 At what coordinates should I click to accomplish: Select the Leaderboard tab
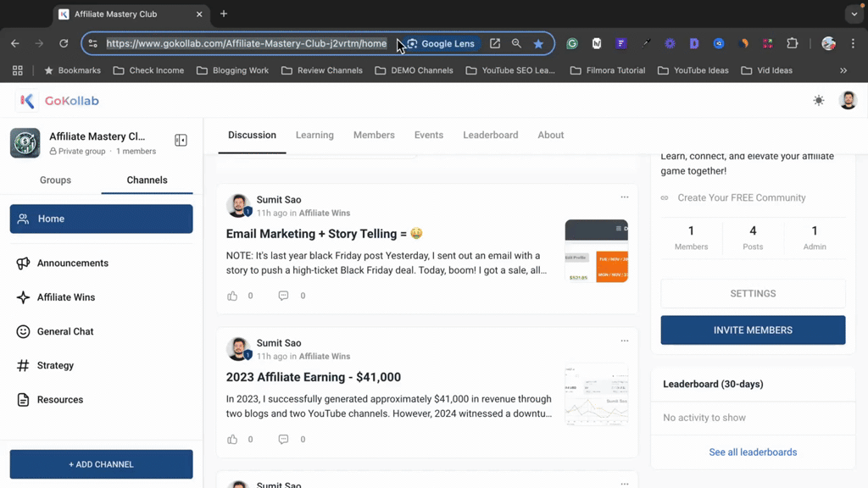pos(491,135)
